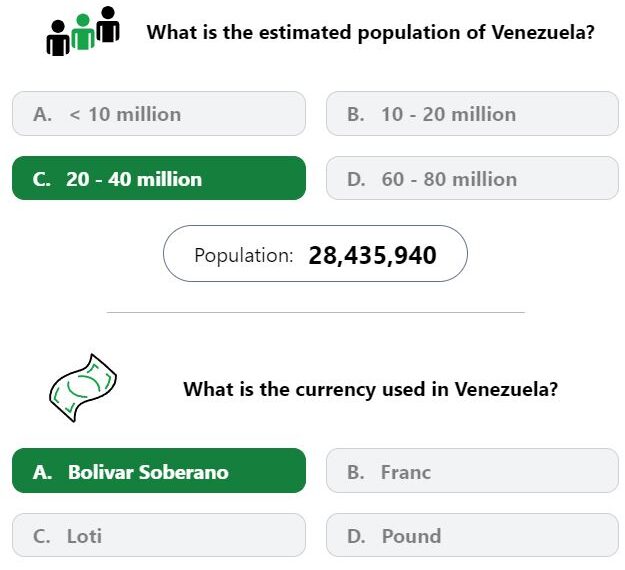The width and height of the screenshot is (625, 570).
Task: Click the leftmost black person figure icon
Action: coord(58,38)
